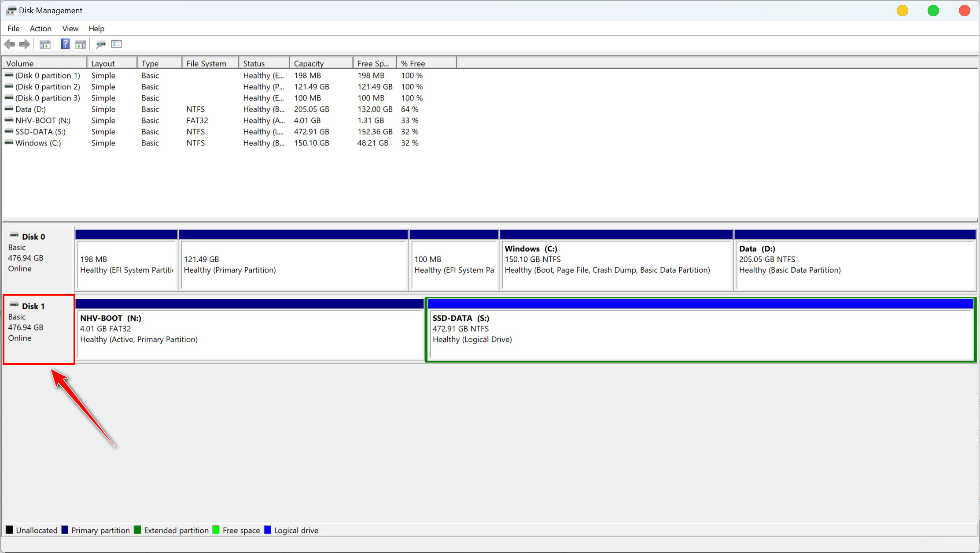Open the checklist settings toolbar icon
Screen dimensions: 980x553
click(x=117, y=44)
